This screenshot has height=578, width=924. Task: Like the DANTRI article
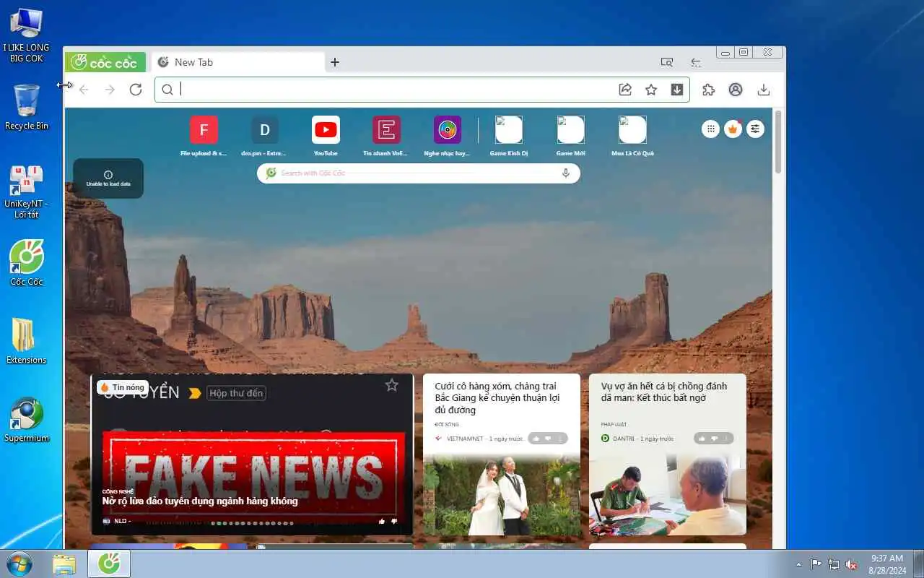(702, 439)
